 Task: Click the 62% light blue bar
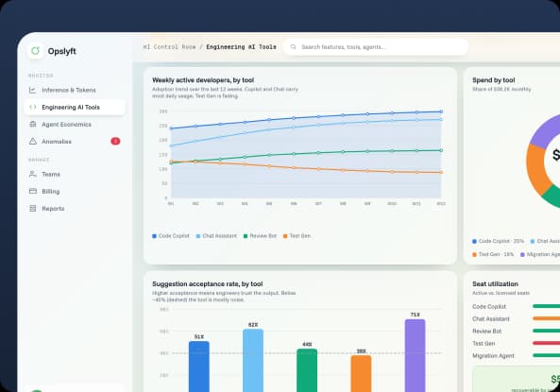coord(253,361)
